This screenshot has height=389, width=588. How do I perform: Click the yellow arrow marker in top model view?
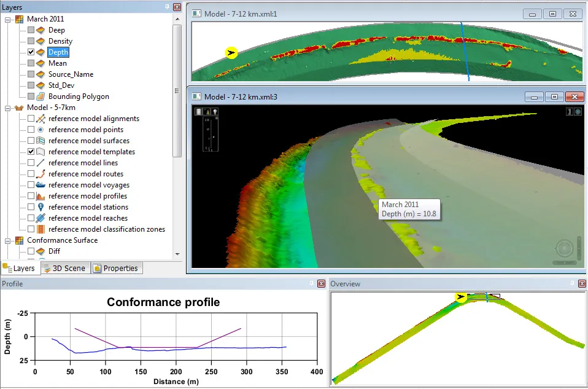(x=231, y=53)
